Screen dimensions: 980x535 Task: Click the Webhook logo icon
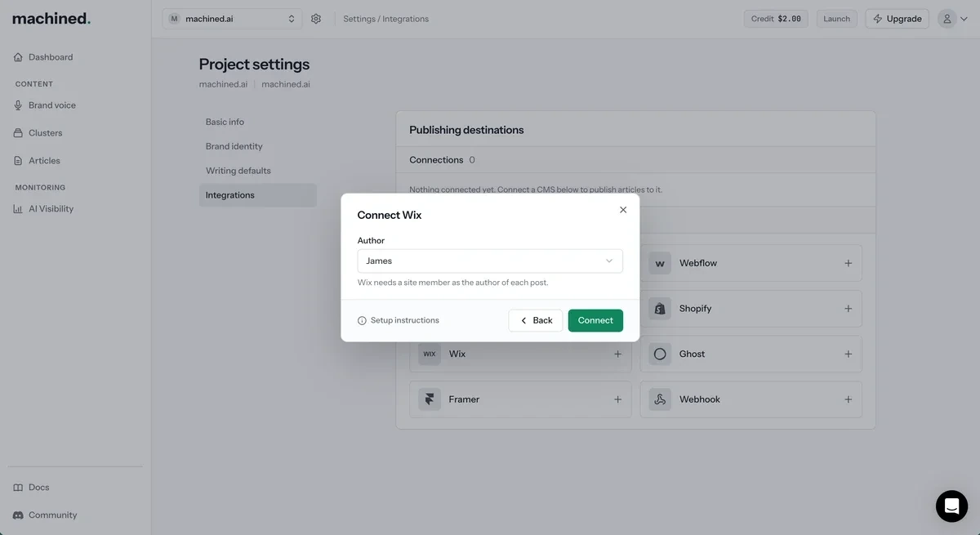click(660, 399)
